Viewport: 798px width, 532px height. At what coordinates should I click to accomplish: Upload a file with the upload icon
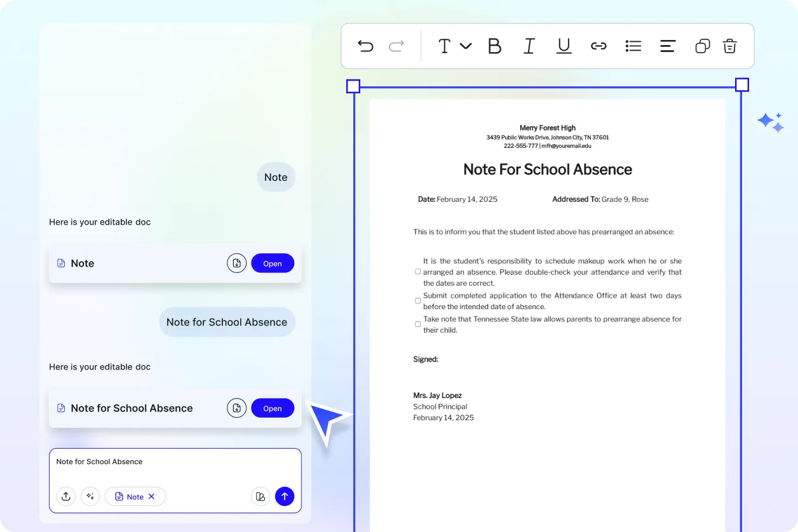tap(66, 496)
